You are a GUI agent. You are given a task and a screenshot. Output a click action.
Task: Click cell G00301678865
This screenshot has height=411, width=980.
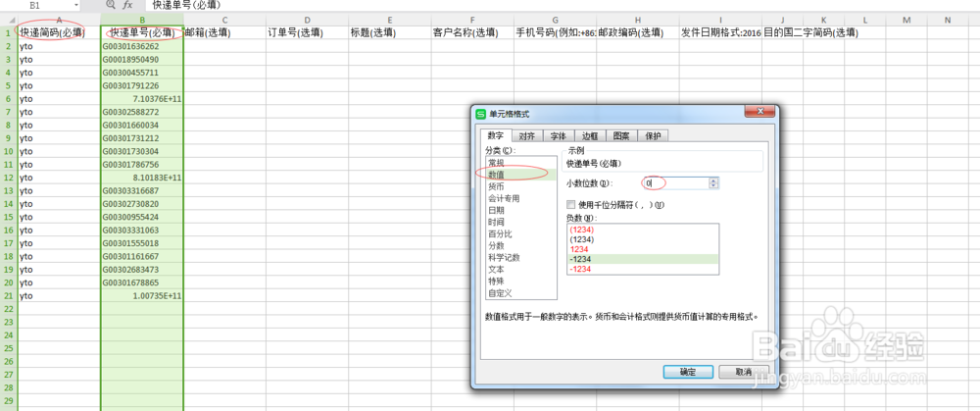point(142,283)
